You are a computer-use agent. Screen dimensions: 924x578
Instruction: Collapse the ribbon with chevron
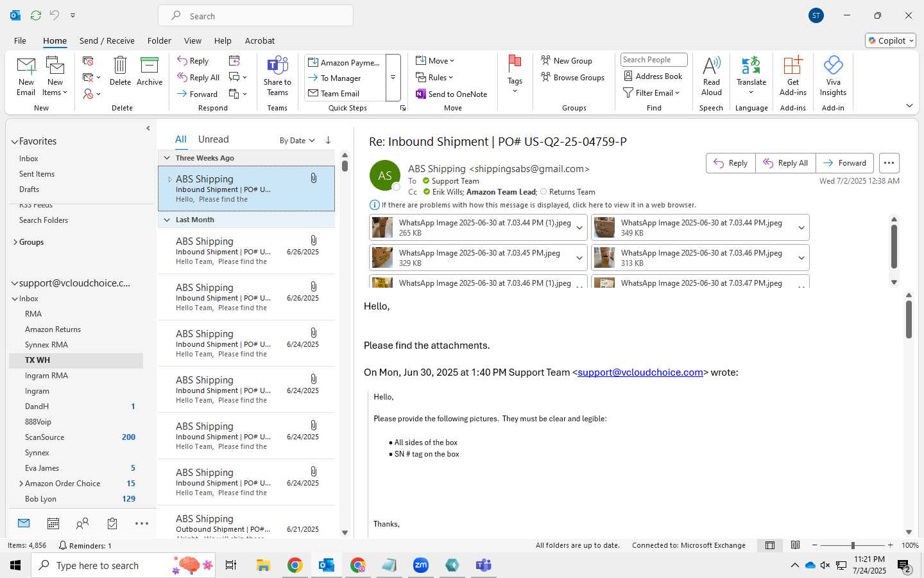tap(909, 105)
